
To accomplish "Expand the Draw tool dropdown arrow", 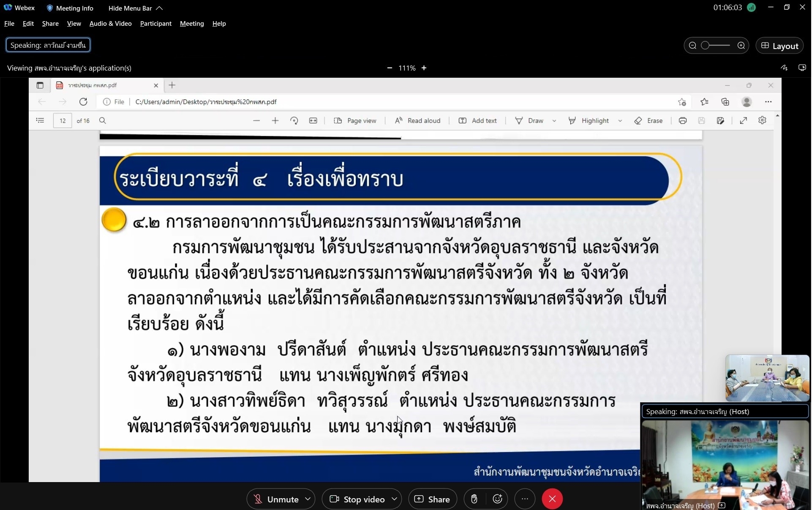I will pyautogui.click(x=554, y=120).
